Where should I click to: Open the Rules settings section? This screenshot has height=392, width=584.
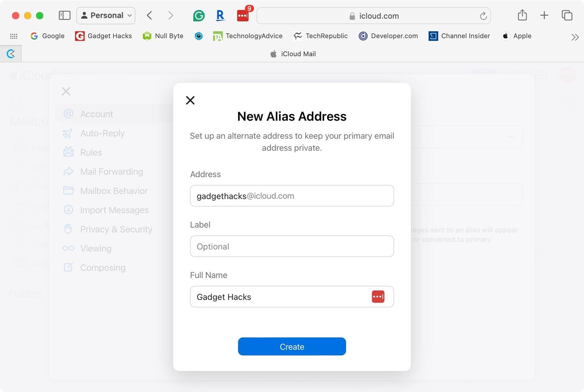[x=91, y=152]
